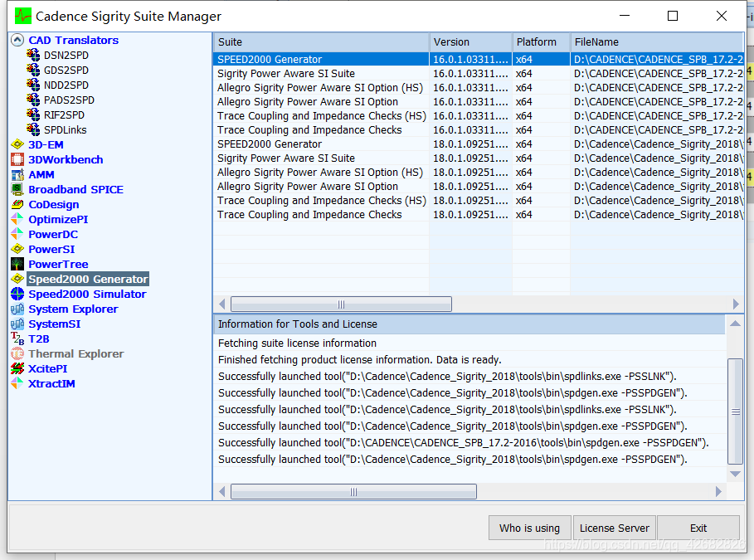
Task: Sort by the Suite column header
Action: (x=321, y=41)
